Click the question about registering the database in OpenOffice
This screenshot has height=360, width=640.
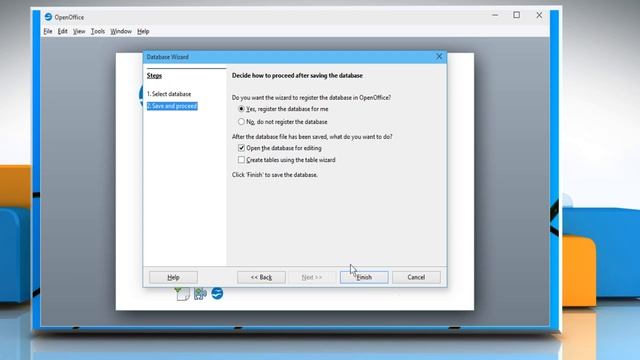coord(311,98)
